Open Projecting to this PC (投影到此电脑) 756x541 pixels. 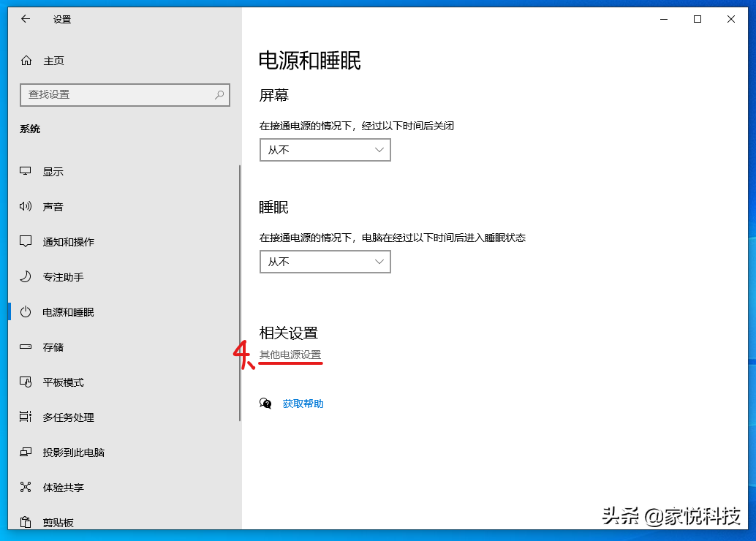pos(73,453)
